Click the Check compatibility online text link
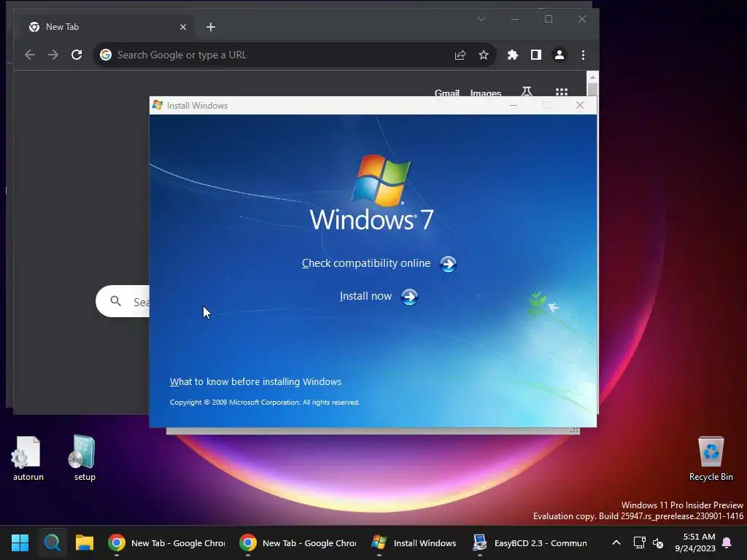 [366, 263]
